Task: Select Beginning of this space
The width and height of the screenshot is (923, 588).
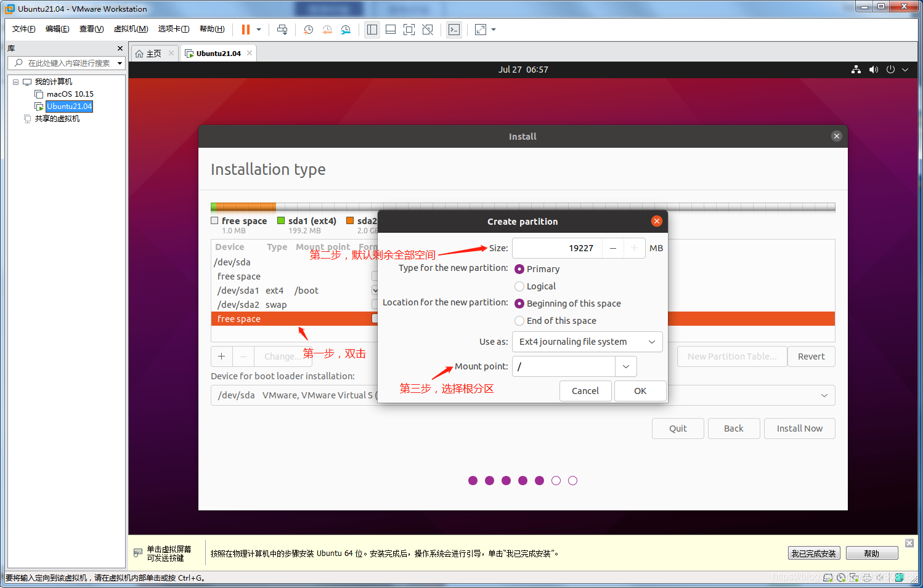Action: point(519,304)
